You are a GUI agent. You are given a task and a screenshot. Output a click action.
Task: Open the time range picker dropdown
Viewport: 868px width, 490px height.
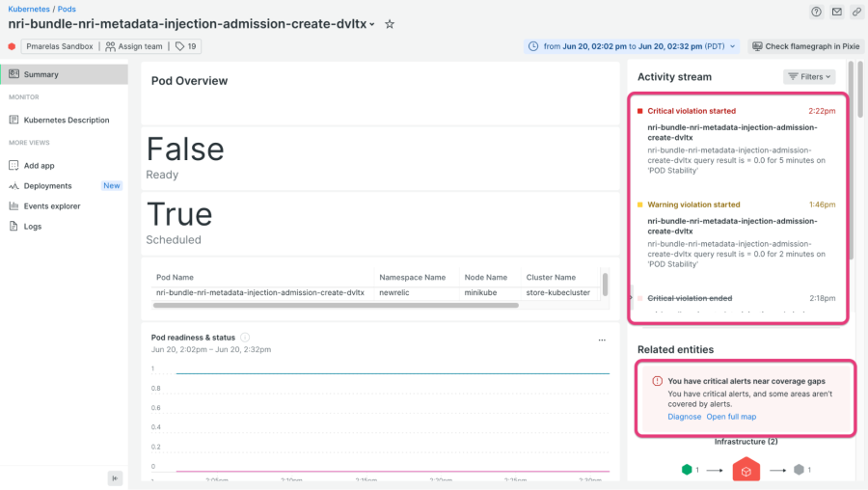click(x=633, y=46)
